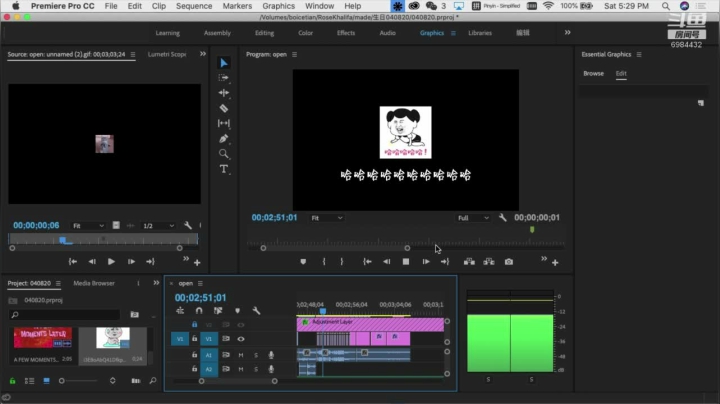Step back one frame in Source monitor
This screenshot has height=404, width=720.
pyautogui.click(x=92, y=262)
